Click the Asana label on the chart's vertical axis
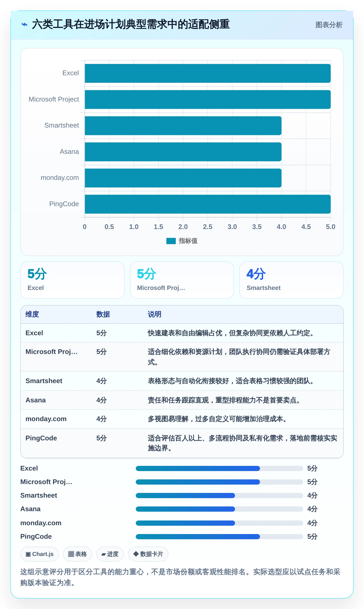The image size is (364, 609). click(x=69, y=152)
